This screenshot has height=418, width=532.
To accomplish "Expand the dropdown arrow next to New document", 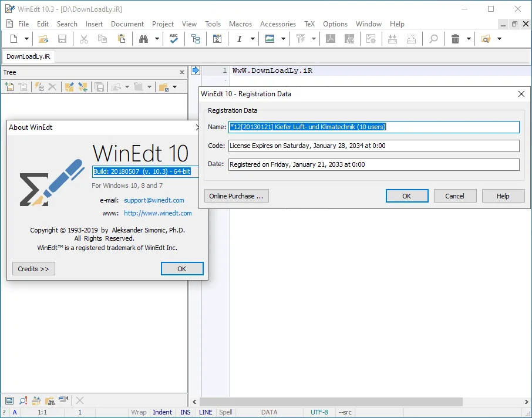I will click(26, 39).
